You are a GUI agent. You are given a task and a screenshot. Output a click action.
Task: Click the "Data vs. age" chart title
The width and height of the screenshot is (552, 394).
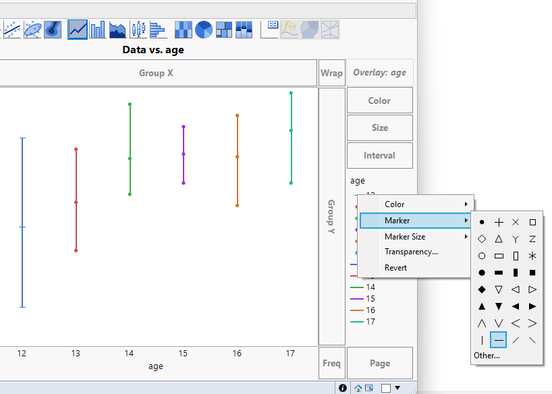pyautogui.click(x=153, y=50)
